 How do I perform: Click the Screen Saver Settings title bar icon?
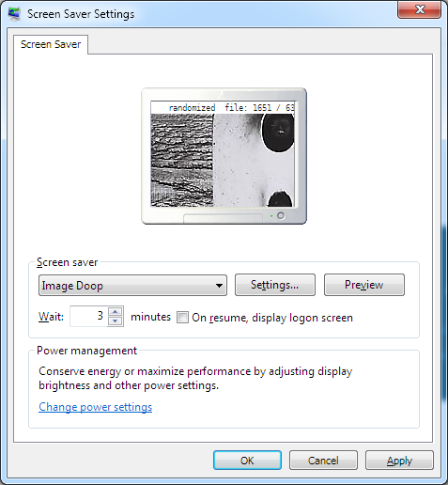point(14,14)
